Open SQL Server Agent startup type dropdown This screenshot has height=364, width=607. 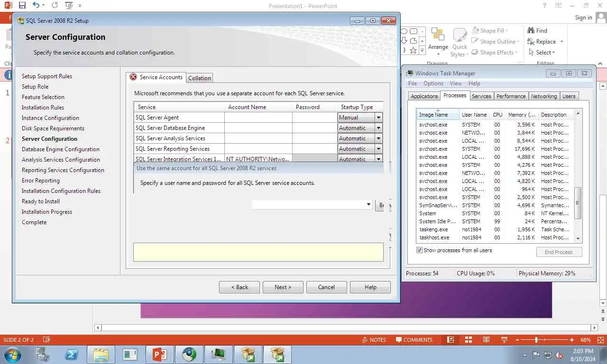(378, 118)
